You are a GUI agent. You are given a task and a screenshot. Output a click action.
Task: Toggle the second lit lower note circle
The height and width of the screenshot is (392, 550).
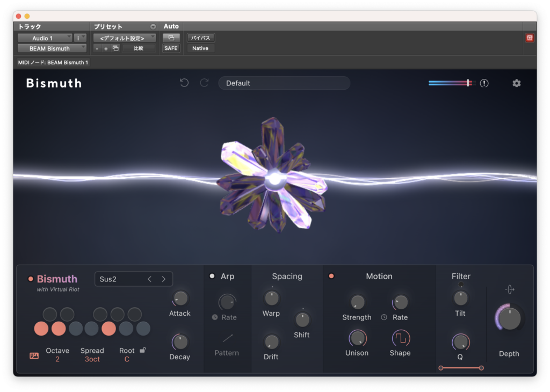coord(59,329)
